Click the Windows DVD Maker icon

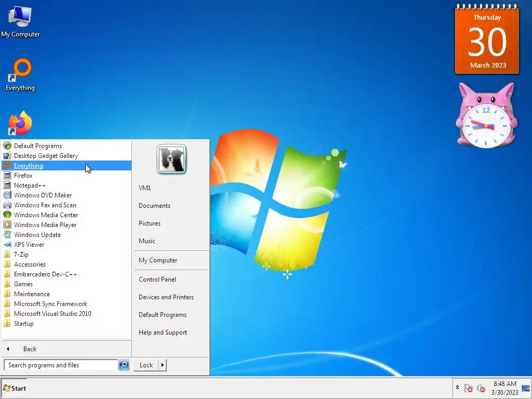tap(7, 195)
